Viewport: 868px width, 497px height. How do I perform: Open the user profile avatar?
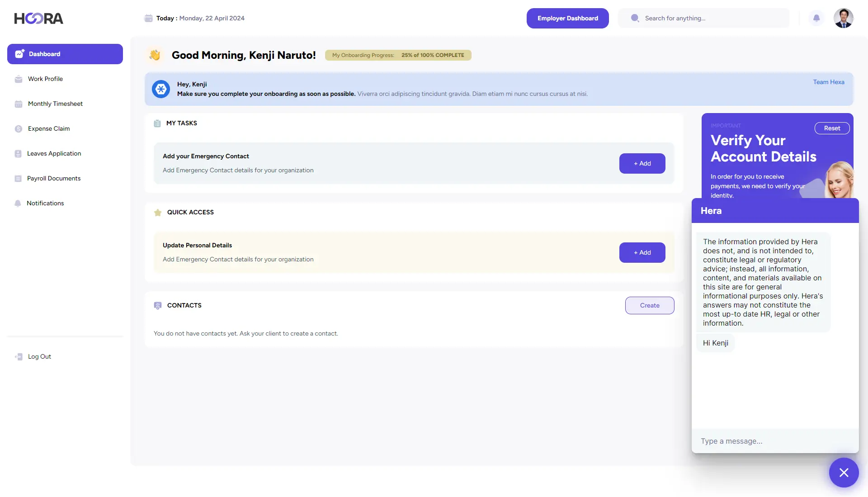(843, 18)
